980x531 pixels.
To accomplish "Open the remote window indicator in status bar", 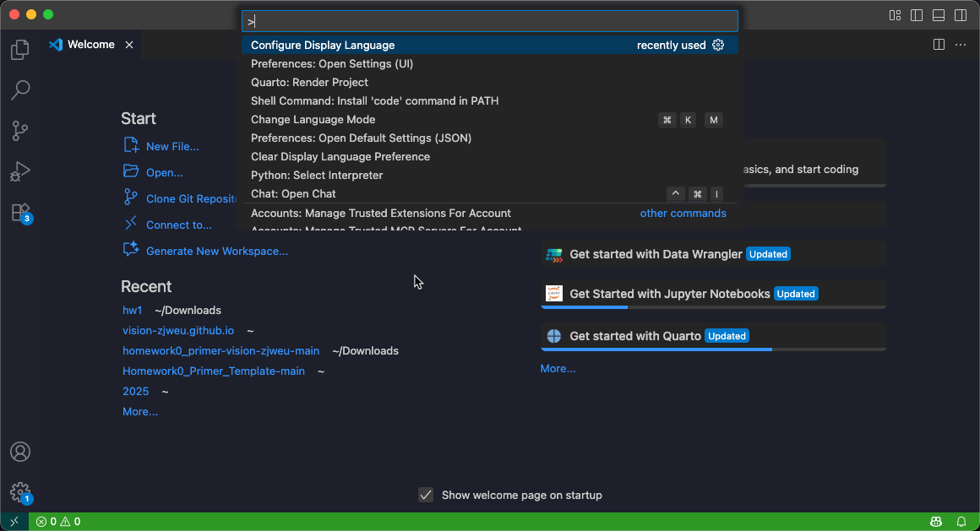I will click(14, 521).
